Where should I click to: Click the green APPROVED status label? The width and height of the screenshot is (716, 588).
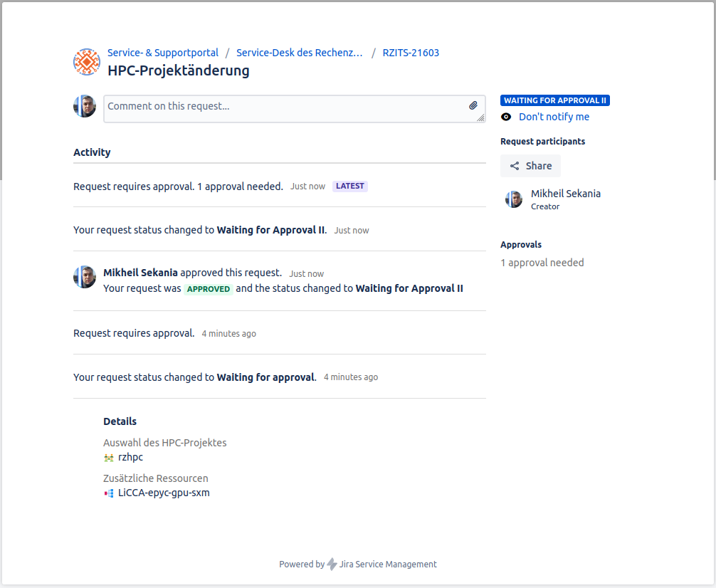tap(209, 289)
